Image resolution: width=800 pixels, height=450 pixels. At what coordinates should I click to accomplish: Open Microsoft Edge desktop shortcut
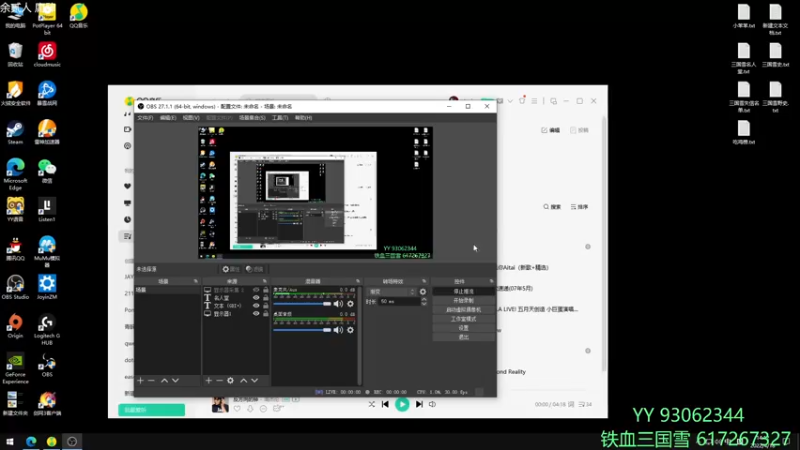coord(15,174)
